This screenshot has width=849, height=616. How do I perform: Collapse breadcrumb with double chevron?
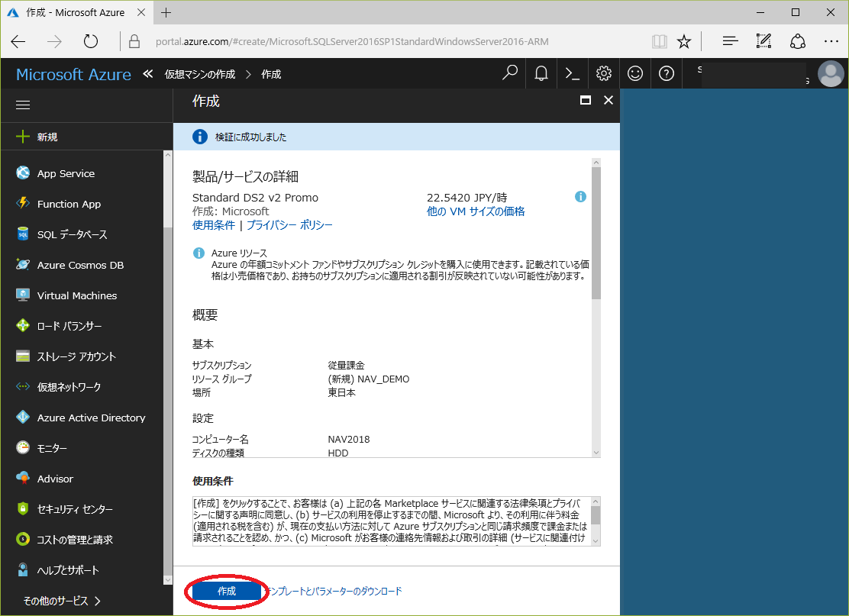tap(148, 73)
